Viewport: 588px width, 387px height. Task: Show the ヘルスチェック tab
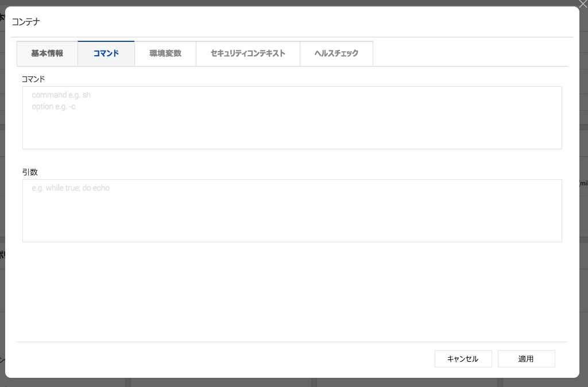[336, 53]
